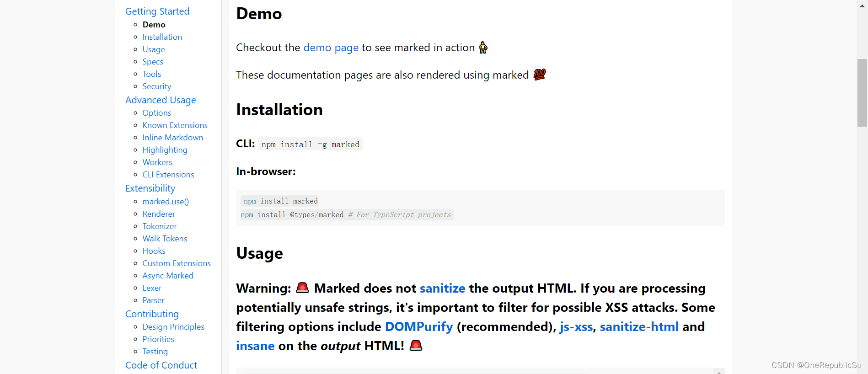Click the Usage heading
This screenshot has width=868, height=374.
[x=259, y=254]
